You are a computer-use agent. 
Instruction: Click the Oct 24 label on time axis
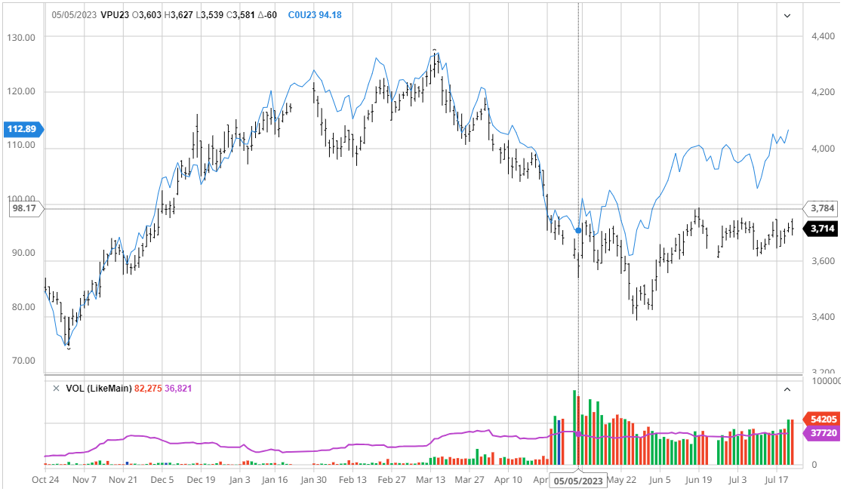pyautogui.click(x=46, y=479)
